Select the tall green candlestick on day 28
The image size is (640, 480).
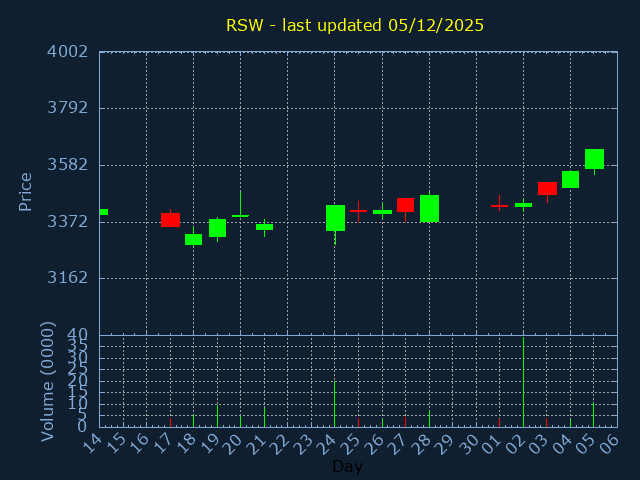coord(429,208)
